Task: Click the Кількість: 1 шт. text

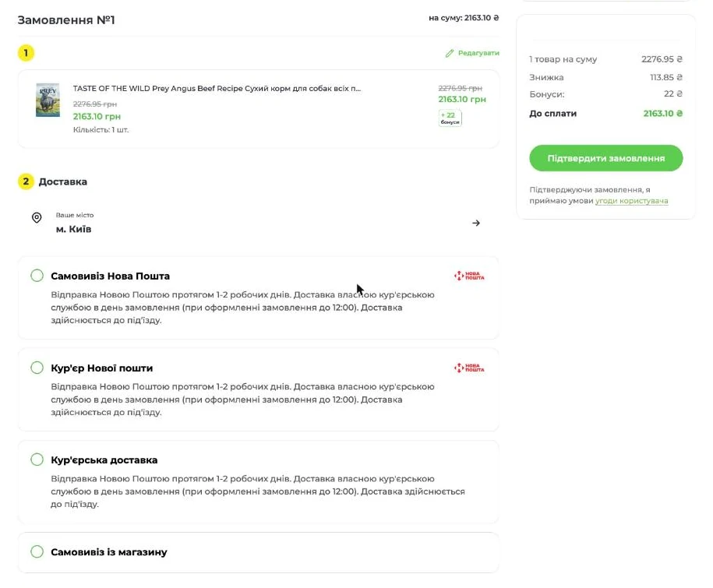Action: (x=101, y=130)
